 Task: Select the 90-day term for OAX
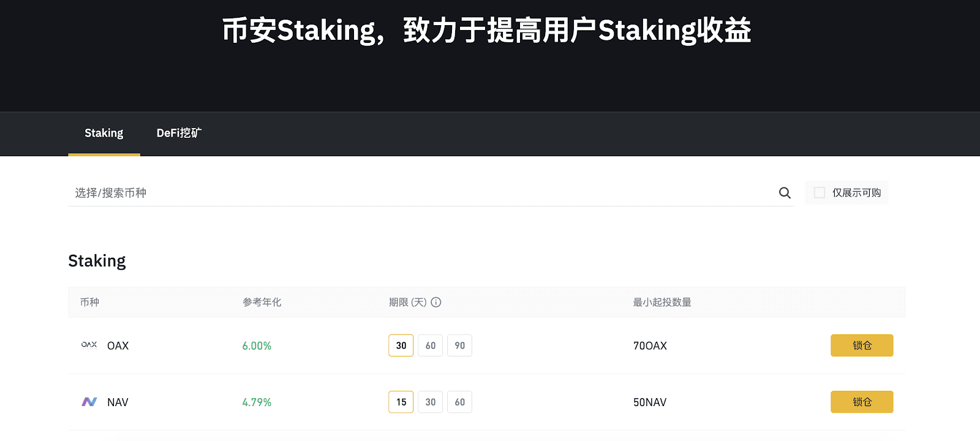[x=460, y=345]
